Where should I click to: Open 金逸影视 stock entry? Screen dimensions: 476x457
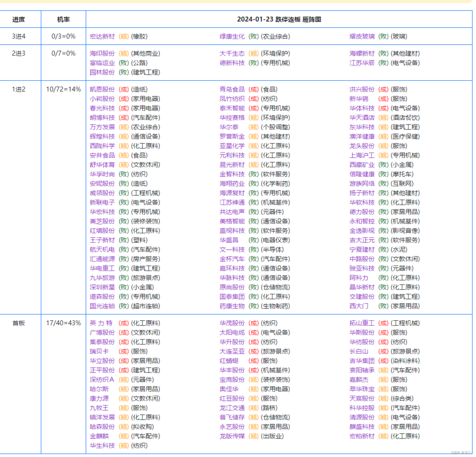click(x=362, y=231)
